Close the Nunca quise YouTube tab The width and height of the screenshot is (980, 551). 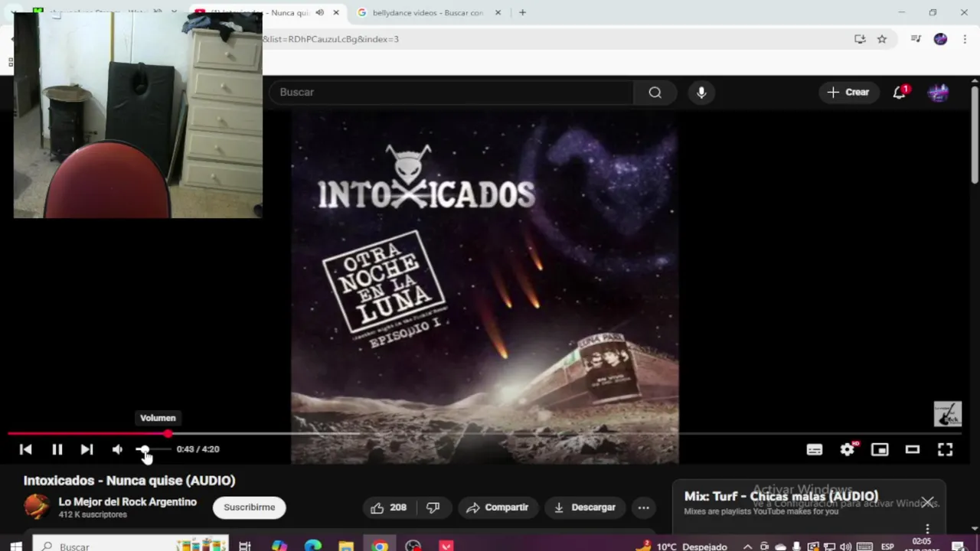pyautogui.click(x=335, y=12)
